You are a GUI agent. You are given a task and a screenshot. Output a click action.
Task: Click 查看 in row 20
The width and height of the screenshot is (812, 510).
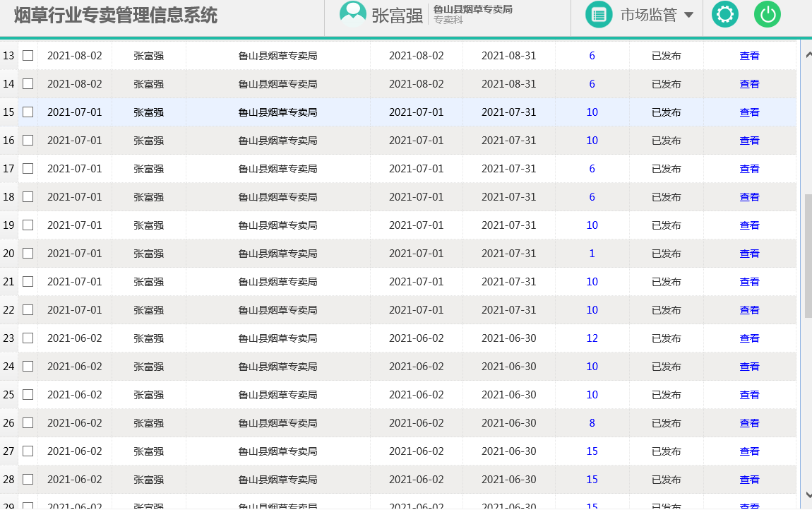click(x=749, y=254)
